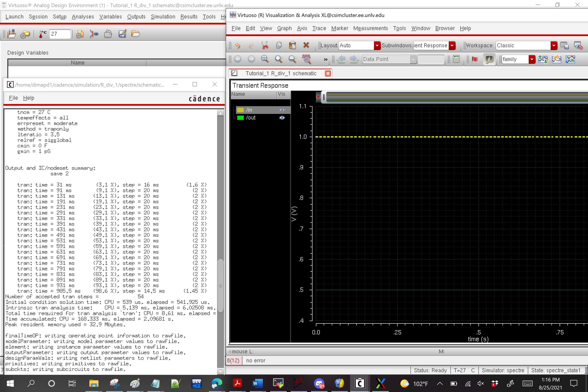Image resolution: width=588 pixels, height=392 pixels.
Task: Select the Tutorial_1 R_div_1 schematic tab
Action: click(x=281, y=73)
